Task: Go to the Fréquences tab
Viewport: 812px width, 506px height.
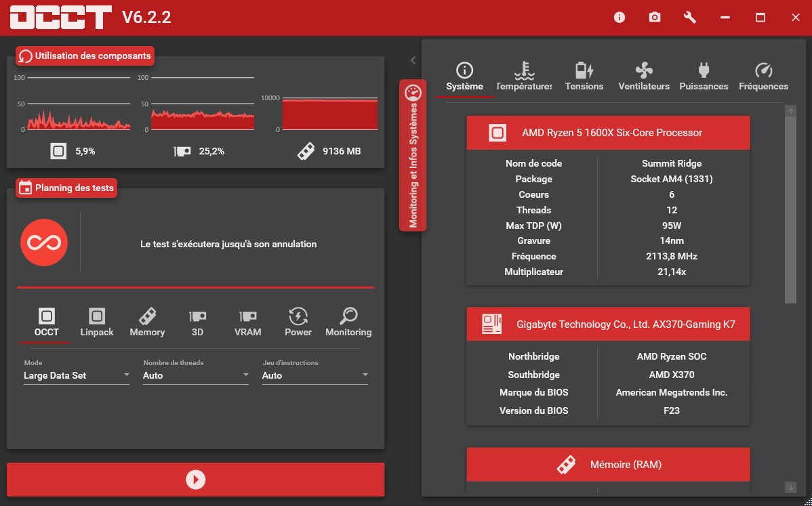Action: [763, 77]
